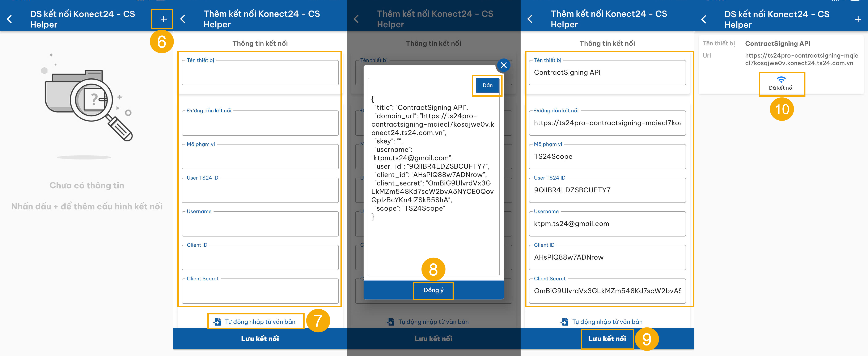Viewport: 868px width, 356px height.
Task: Tap Tự động nhập từ văn bản step 7
Action: point(256,322)
